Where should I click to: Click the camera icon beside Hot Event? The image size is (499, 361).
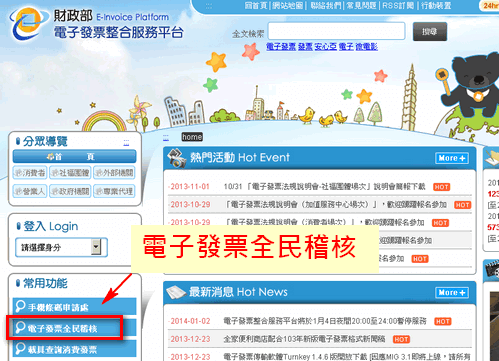(x=177, y=158)
